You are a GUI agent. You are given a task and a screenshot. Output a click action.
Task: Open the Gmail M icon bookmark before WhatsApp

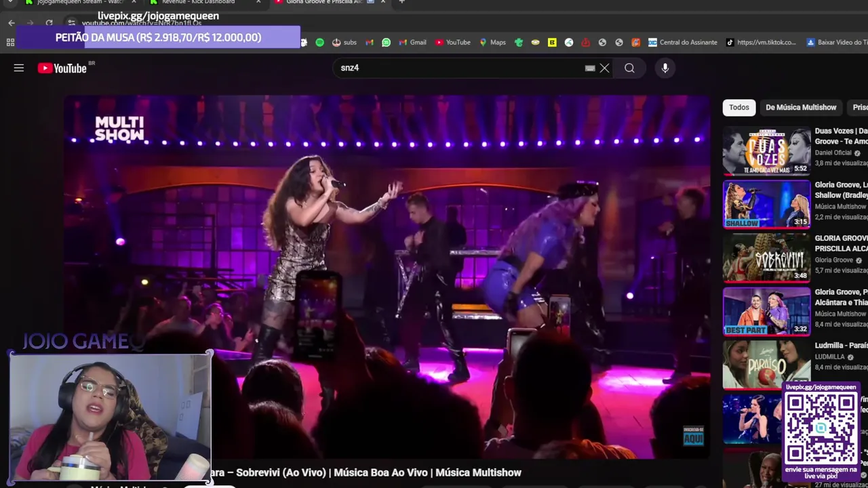(x=369, y=42)
